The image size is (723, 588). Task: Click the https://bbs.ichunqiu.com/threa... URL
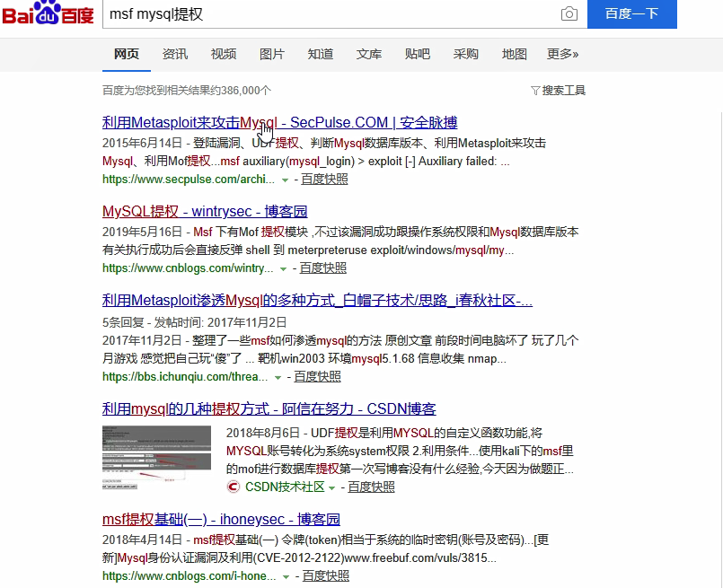click(x=185, y=377)
